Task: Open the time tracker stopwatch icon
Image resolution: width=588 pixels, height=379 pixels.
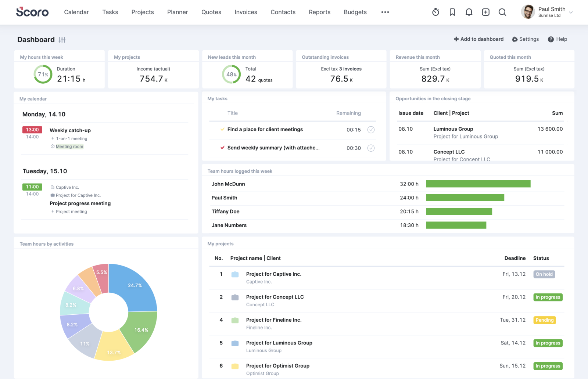Action: [x=435, y=12]
